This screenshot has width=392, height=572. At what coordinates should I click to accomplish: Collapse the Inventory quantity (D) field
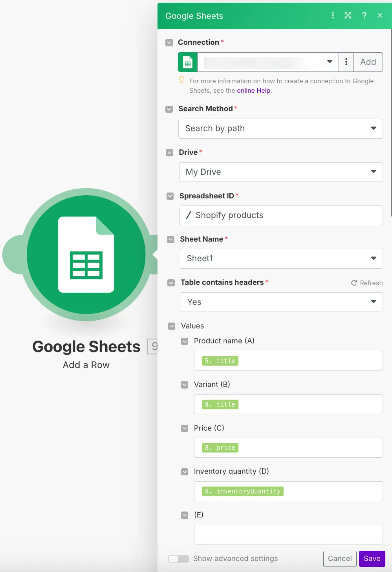(185, 471)
